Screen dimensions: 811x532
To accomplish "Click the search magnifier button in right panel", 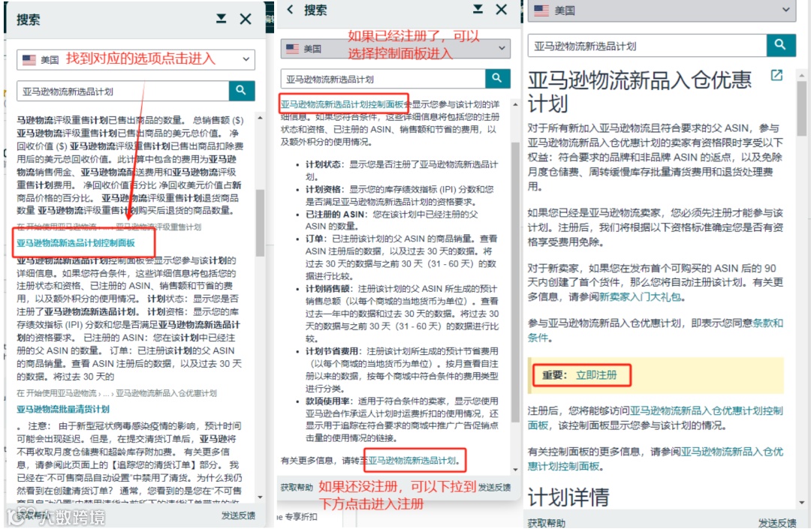I will [x=780, y=46].
